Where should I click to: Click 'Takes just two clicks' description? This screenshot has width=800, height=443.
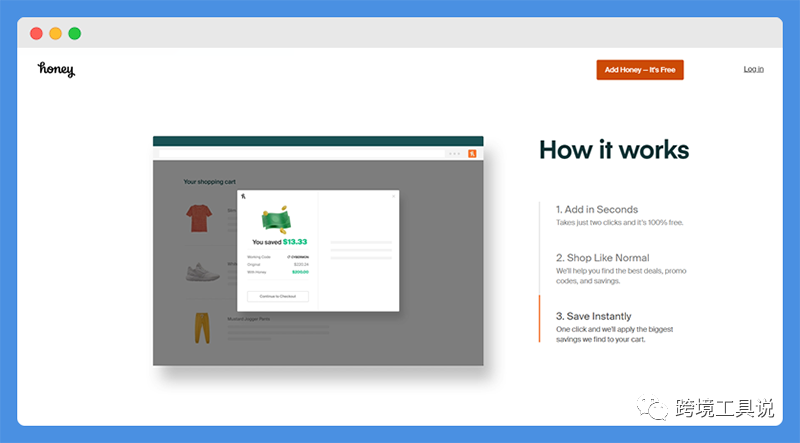pyautogui.click(x=619, y=223)
